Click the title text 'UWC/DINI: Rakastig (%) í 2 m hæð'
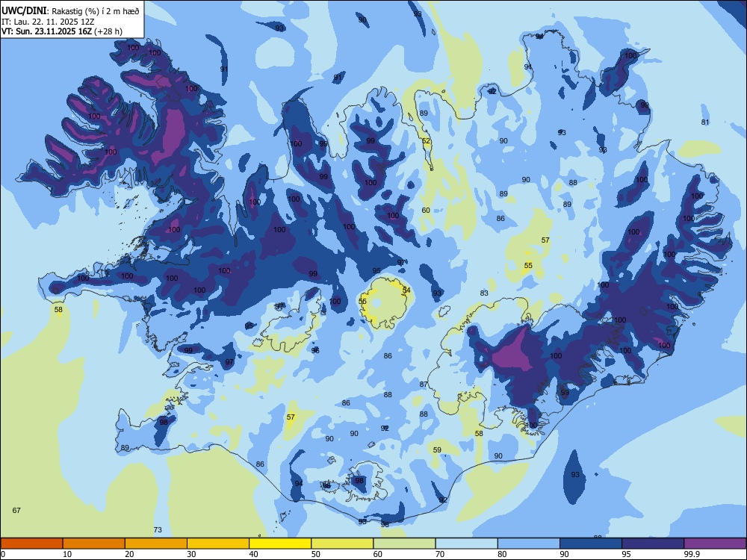747x560 pixels. point(70,11)
